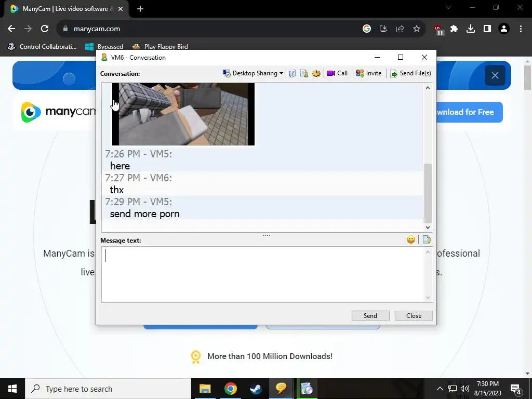The image size is (532, 399).
Task: Click the VM6 conversation window user icon
Action: point(104,57)
